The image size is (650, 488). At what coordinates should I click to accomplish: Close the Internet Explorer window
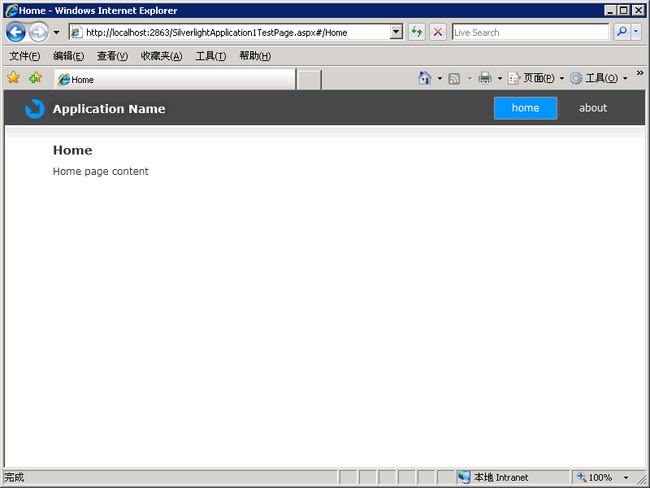click(x=638, y=10)
